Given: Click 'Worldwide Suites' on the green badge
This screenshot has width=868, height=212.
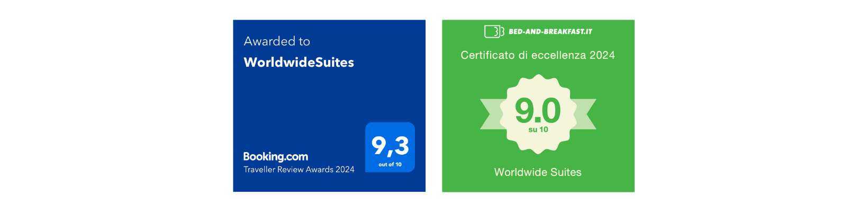Looking at the screenshot, I should coord(538,172).
